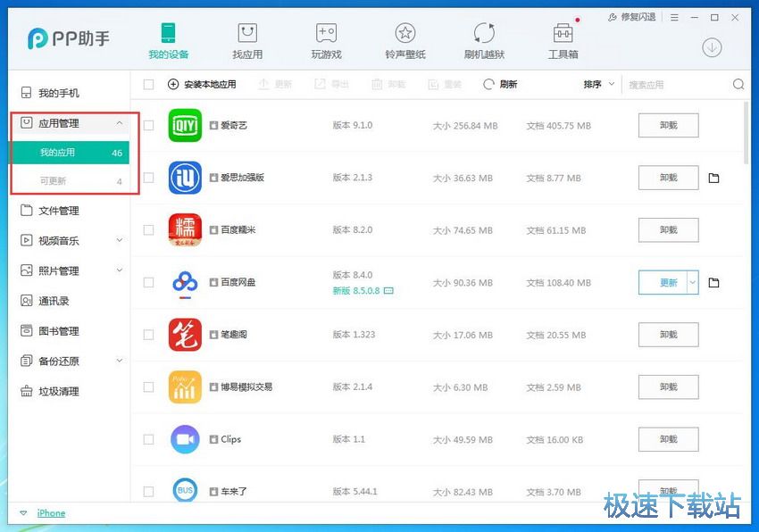
Task: Check the 百度网盘 row checkbox
Action: (x=148, y=282)
